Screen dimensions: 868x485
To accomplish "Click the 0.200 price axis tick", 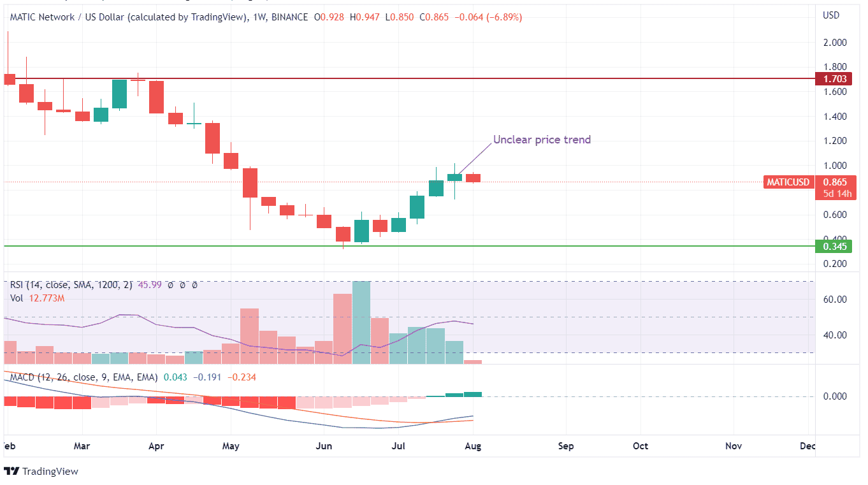I will click(834, 264).
